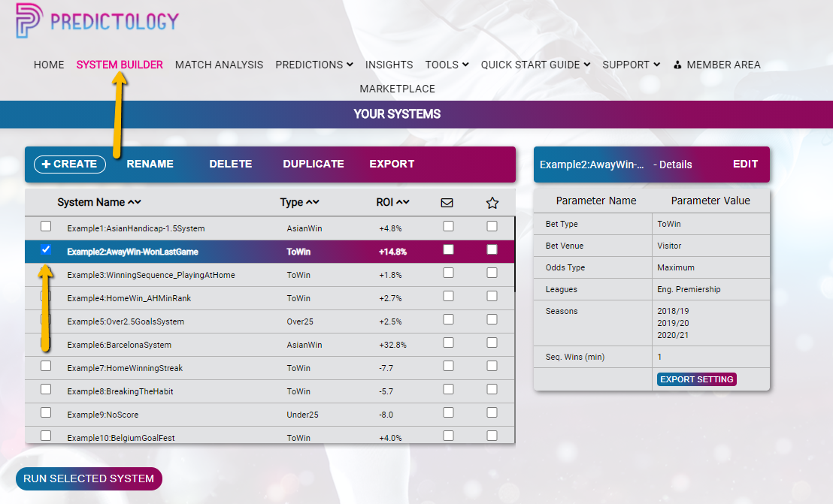
Task: Toggle favorite checkbox for Example2:AwayWin-WonLastGame
Action: click(492, 249)
